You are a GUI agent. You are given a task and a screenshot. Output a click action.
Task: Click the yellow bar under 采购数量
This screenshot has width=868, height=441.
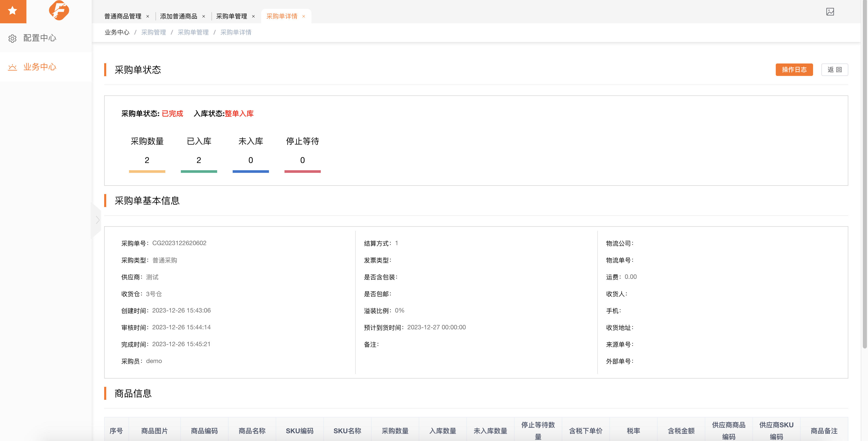click(x=147, y=172)
